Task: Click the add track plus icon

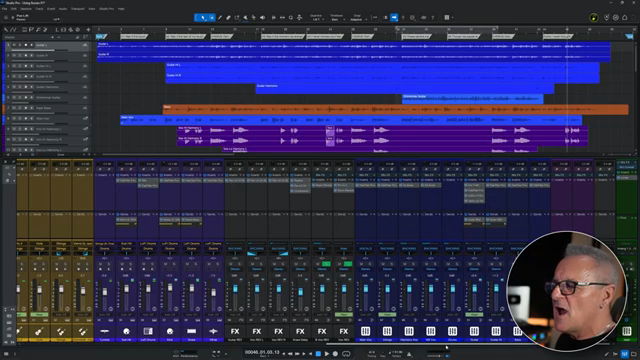Action: (x=88, y=30)
